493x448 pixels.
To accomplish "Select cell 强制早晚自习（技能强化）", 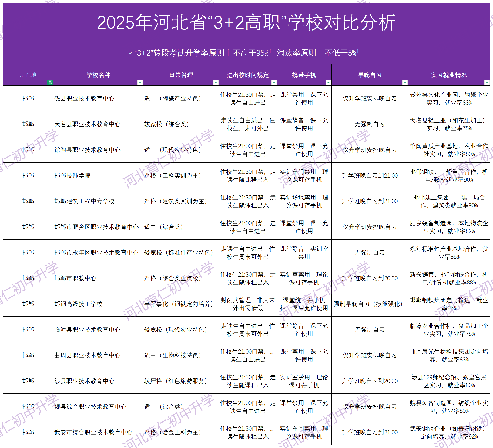I will (x=370, y=304).
